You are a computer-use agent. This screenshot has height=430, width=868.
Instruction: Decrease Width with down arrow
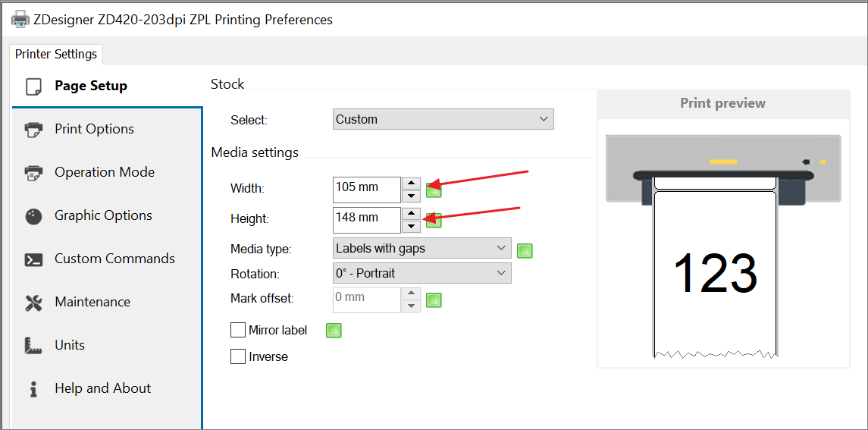coord(411,196)
